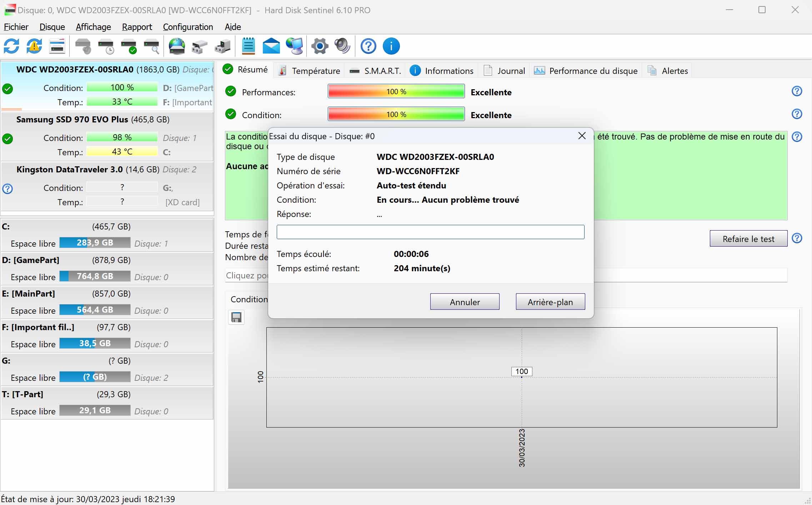Select the D: [GamePart] partition
This screenshot has width=812, height=505.
[107, 269]
